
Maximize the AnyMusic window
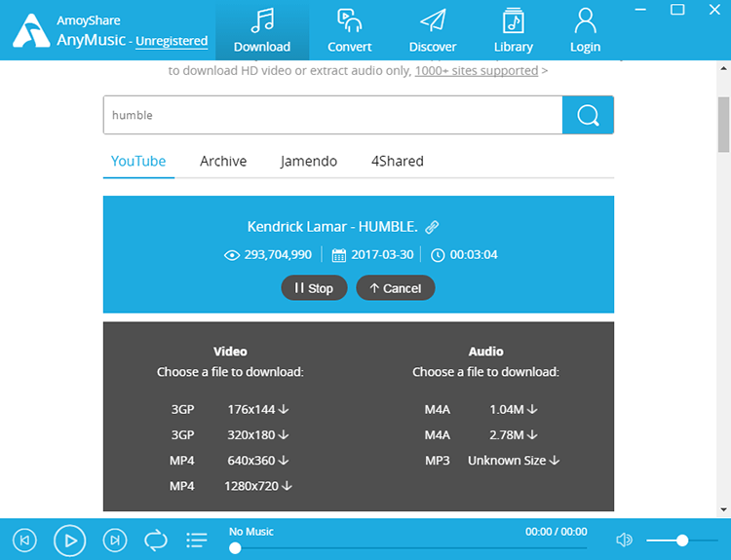coord(677,10)
